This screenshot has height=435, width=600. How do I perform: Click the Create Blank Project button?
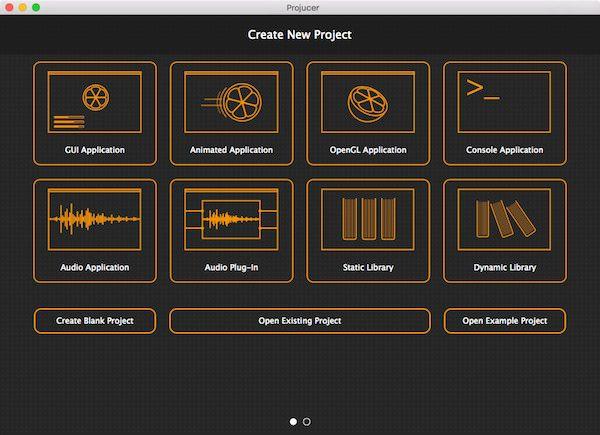(95, 321)
